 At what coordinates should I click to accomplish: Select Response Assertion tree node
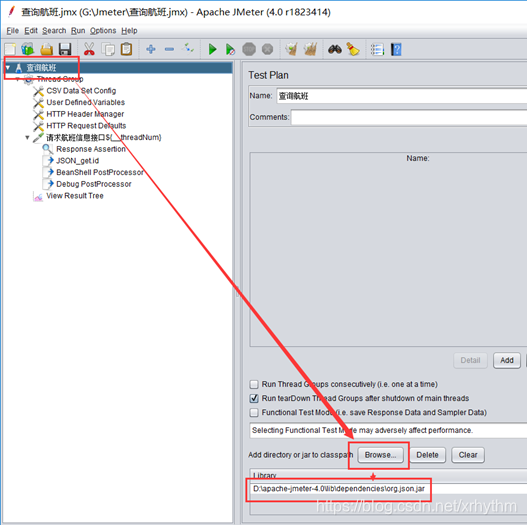91,149
